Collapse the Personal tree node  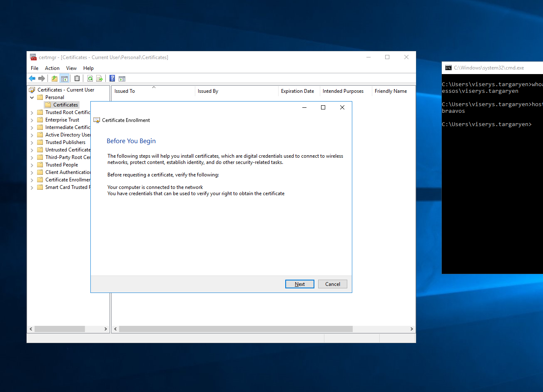[x=32, y=97]
